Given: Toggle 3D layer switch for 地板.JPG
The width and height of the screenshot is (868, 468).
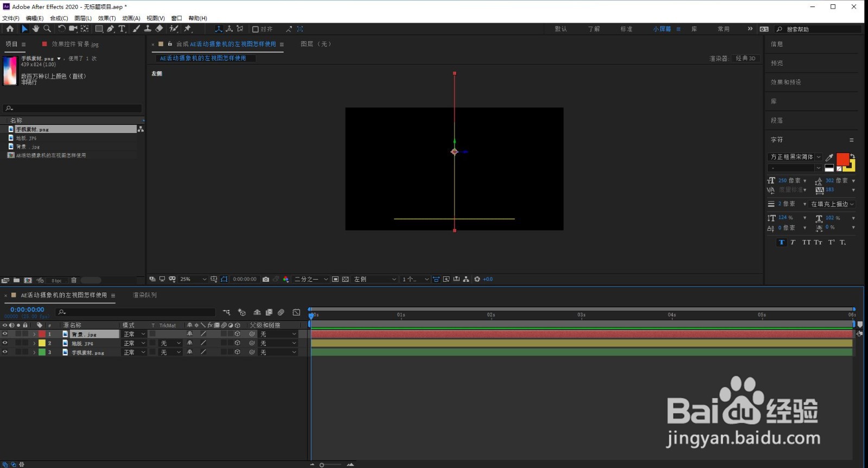Looking at the screenshot, I should tap(237, 343).
